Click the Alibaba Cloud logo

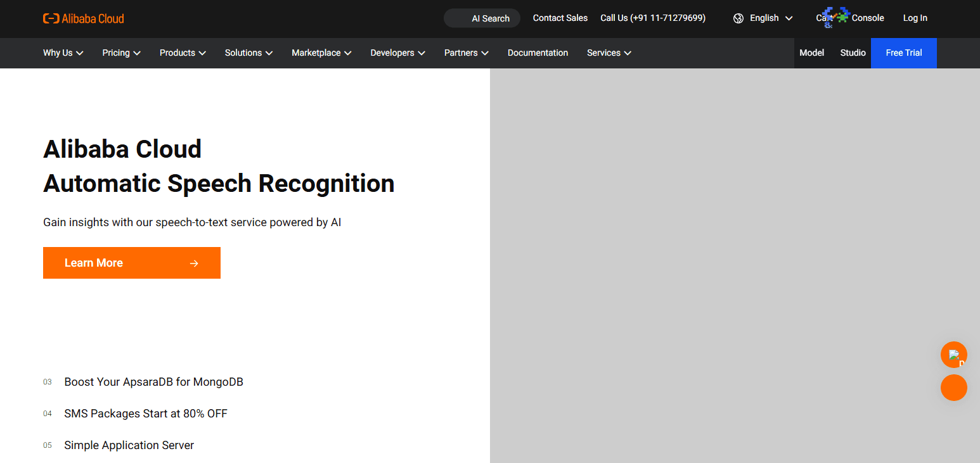[x=84, y=18]
